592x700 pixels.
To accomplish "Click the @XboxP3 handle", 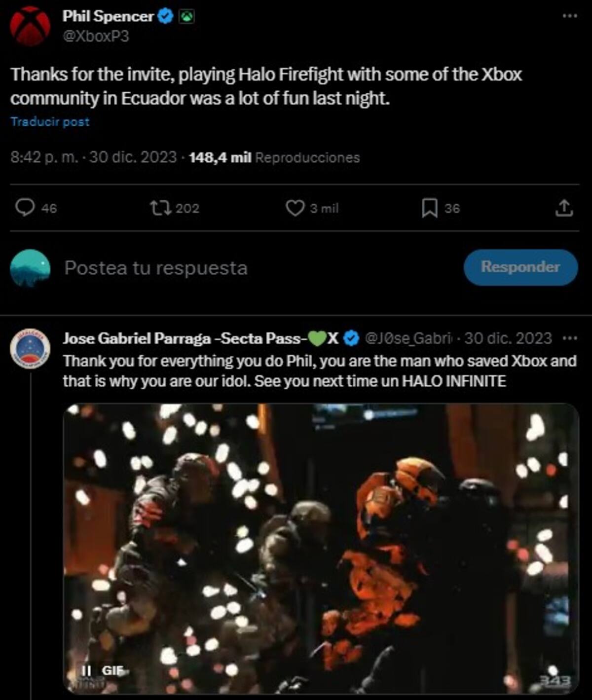I will coord(96,37).
